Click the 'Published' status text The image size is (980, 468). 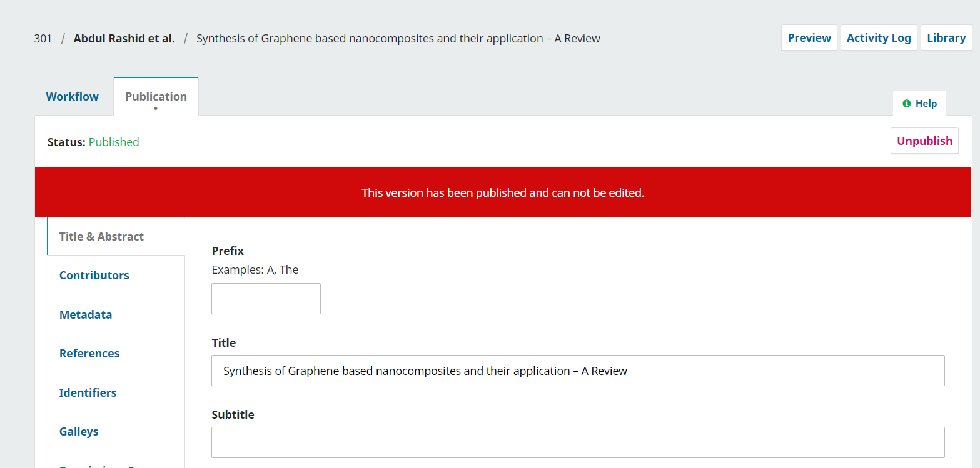114,142
